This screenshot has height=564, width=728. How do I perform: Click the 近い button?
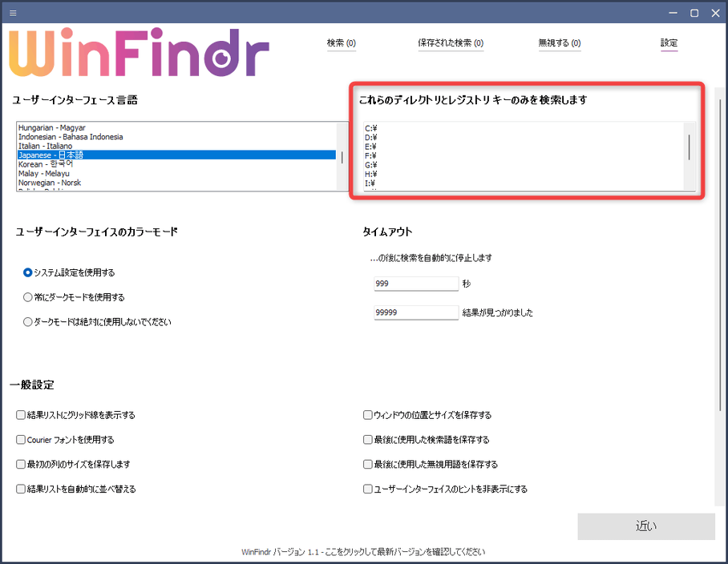[646, 526]
